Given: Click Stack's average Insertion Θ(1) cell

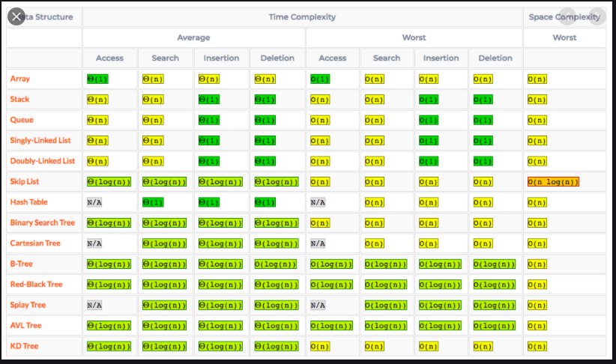Looking at the screenshot, I should click(x=209, y=100).
